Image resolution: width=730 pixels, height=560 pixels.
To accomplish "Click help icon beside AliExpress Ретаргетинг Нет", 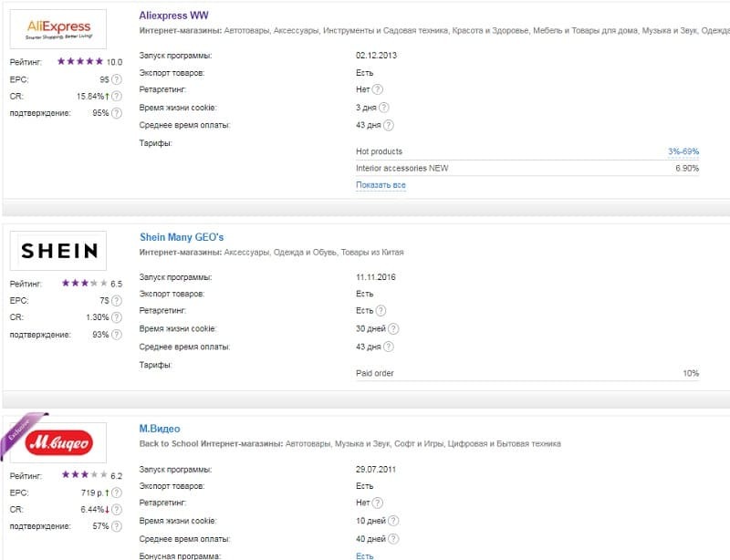I will [377, 89].
